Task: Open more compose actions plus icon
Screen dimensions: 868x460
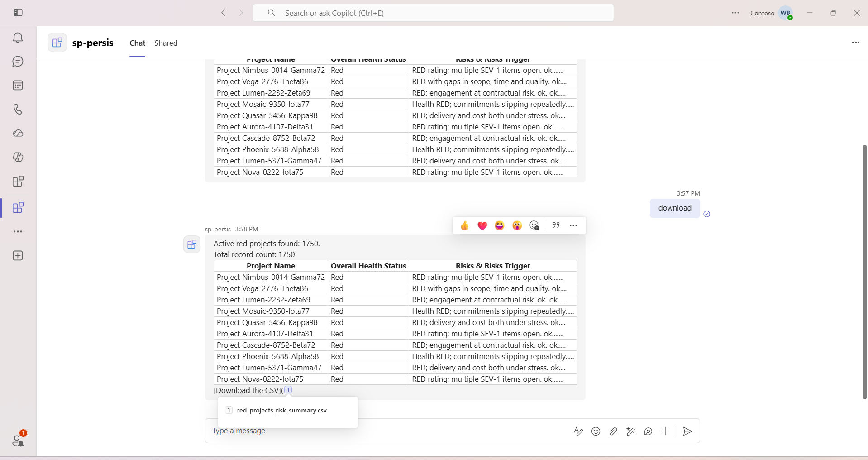Action: click(665, 431)
